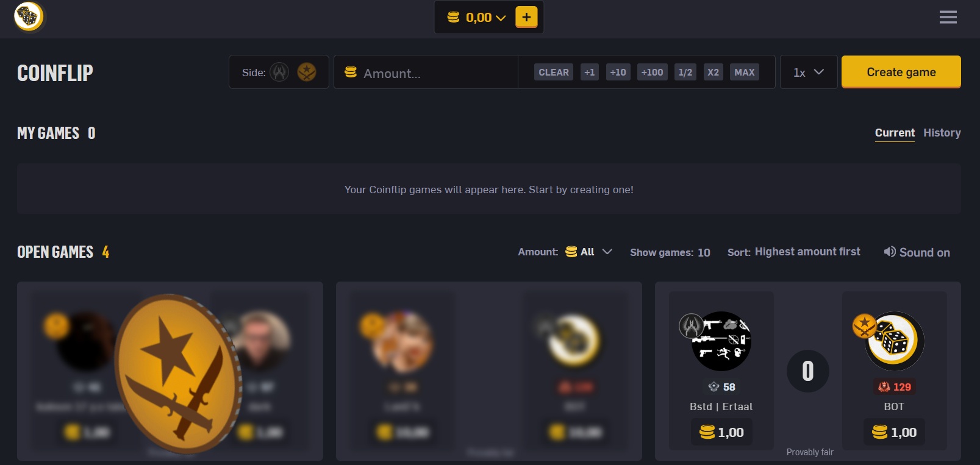Expand the 0,00 balance dropdown
Viewport: 980px width, 465px height.
click(x=477, y=18)
